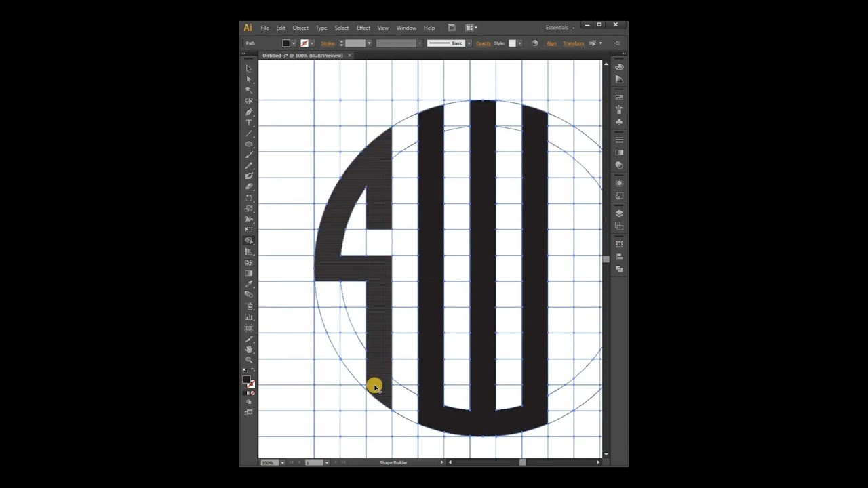This screenshot has width=868, height=488.
Task: Click the vertical scrollbar thumb
Action: pyautogui.click(x=606, y=259)
